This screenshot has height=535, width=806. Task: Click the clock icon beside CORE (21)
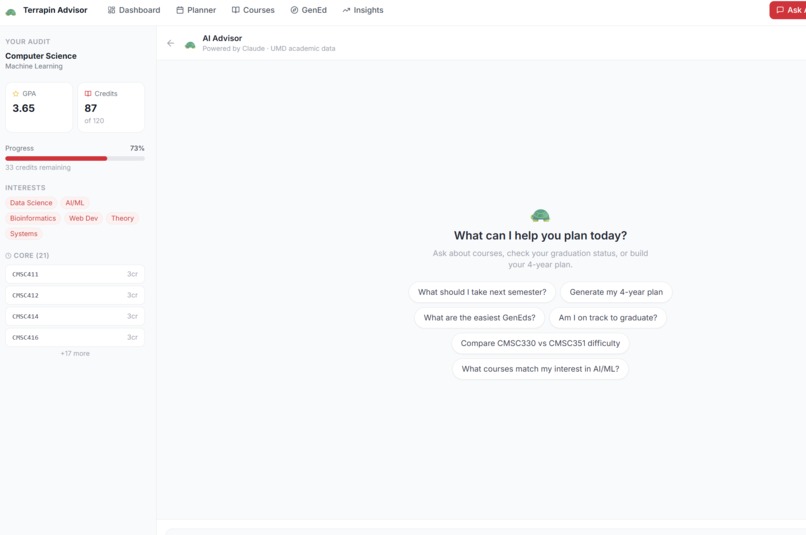click(x=8, y=256)
